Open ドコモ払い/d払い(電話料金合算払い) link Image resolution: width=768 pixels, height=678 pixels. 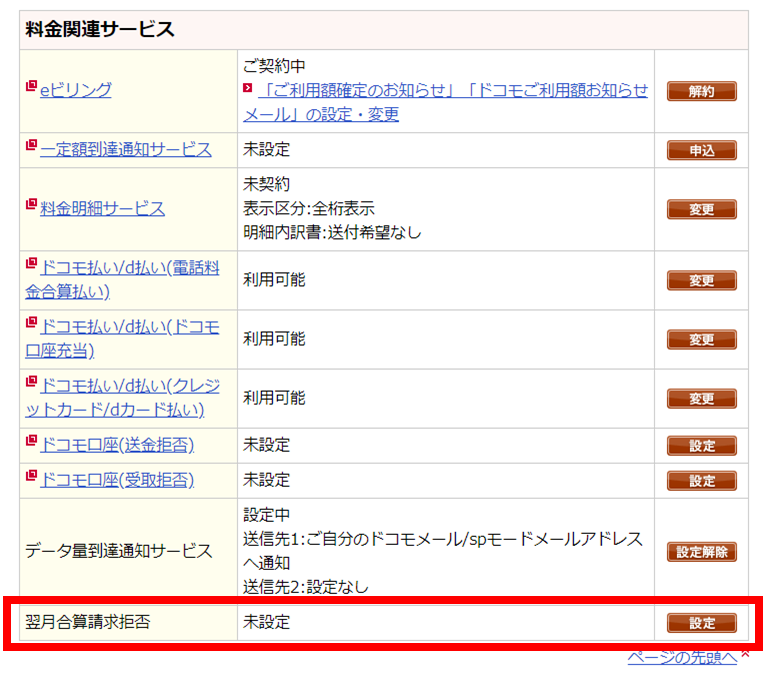[122, 280]
